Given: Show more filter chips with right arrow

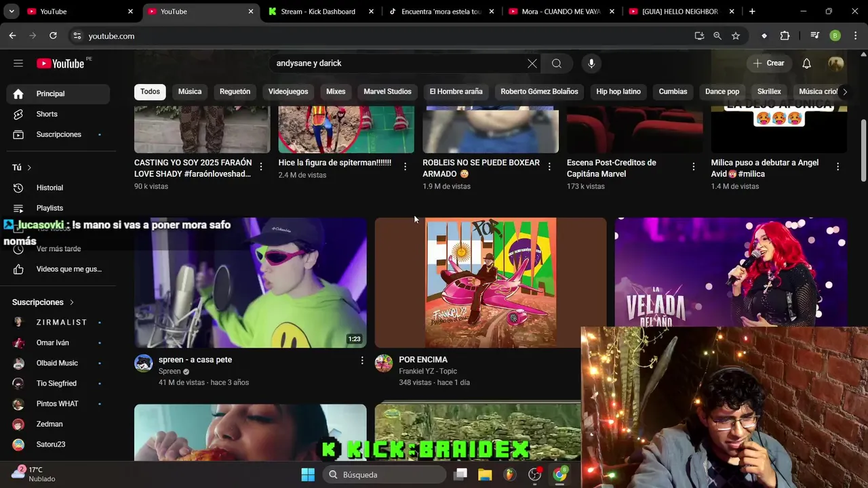Looking at the screenshot, I should pos(844,91).
